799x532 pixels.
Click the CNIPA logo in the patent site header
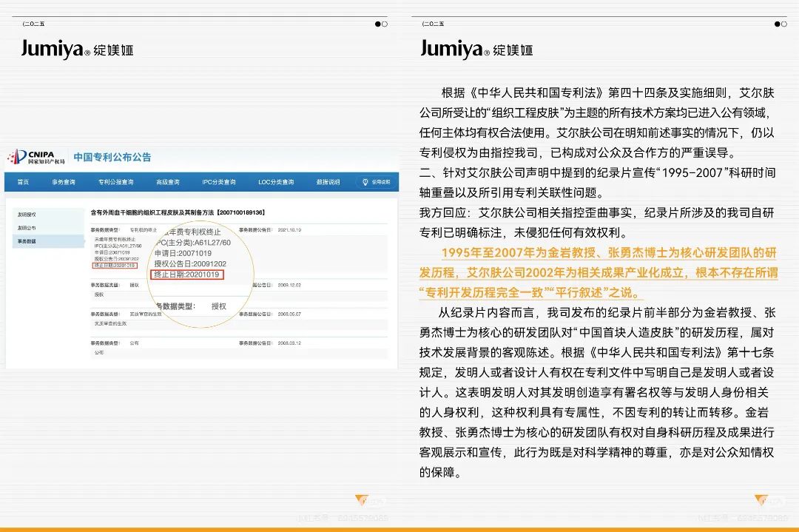(x=37, y=157)
